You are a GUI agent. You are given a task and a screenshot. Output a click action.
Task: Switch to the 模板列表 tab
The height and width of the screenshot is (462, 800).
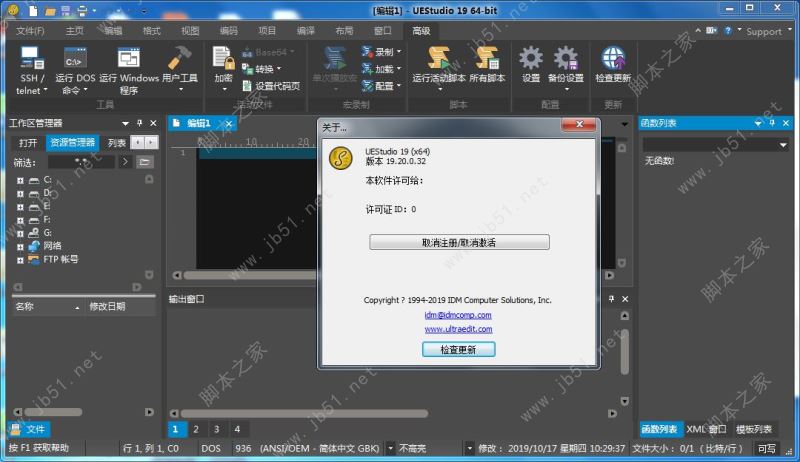pyautogui.click(x=754, y=429)
